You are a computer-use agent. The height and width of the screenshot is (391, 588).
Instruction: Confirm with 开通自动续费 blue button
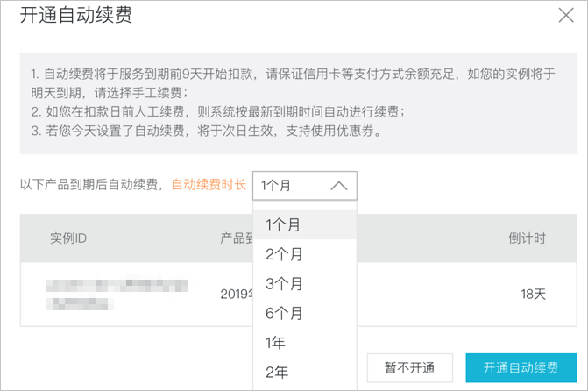coord(521,367)
